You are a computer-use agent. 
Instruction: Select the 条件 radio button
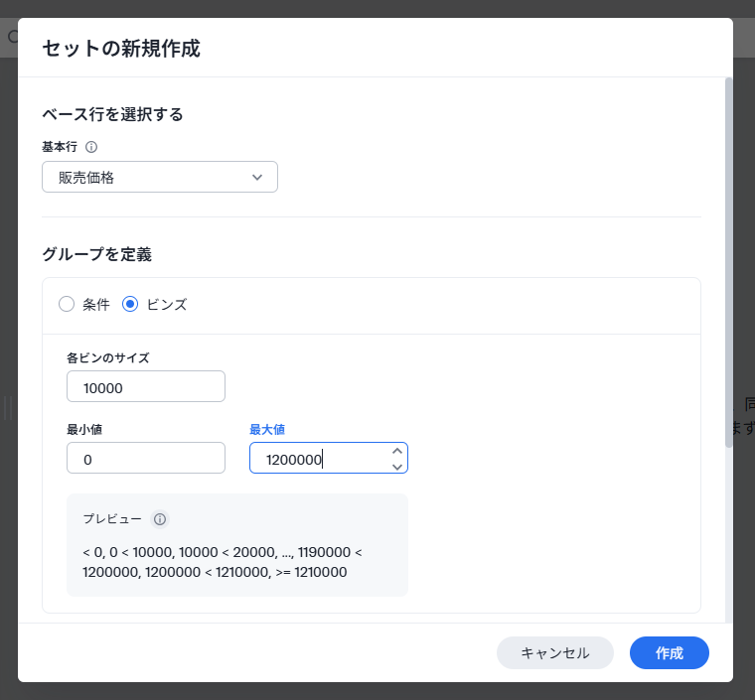click(67, 304)
